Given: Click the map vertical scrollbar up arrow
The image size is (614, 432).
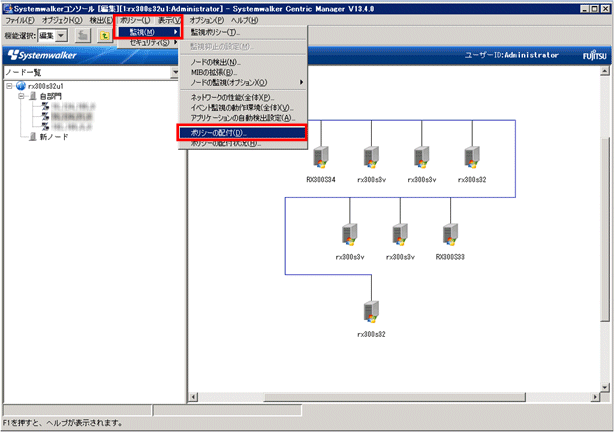Looking at the screenshot, I should pos(605,71).
